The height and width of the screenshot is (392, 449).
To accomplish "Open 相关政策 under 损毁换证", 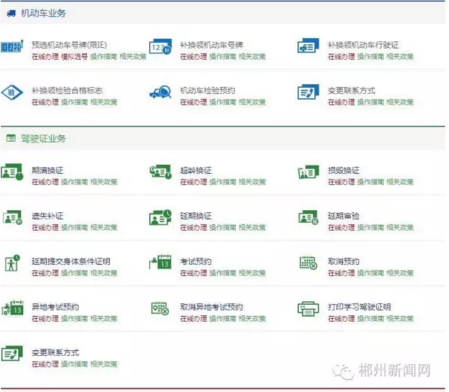I will pyautogui.click(x=400, y=182).
